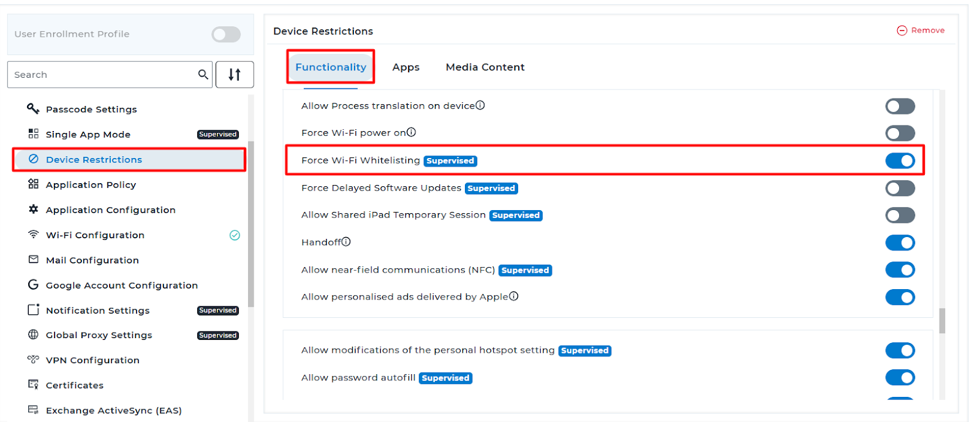Click the Google Account Configuration icon
Image resolution: width=980 pixels, height=422 pixels.
[x=33, y=285]
